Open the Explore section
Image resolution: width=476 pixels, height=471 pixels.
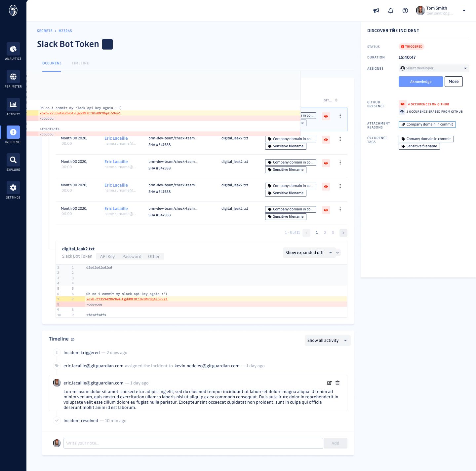(x=13, y=162)
